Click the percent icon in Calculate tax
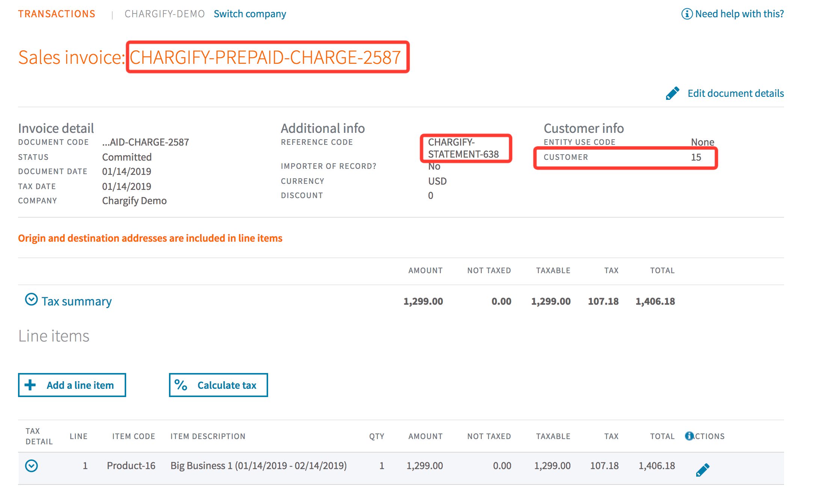Image resolution: width=822 pixels, height=504 pixels. (x=181, y=385)
